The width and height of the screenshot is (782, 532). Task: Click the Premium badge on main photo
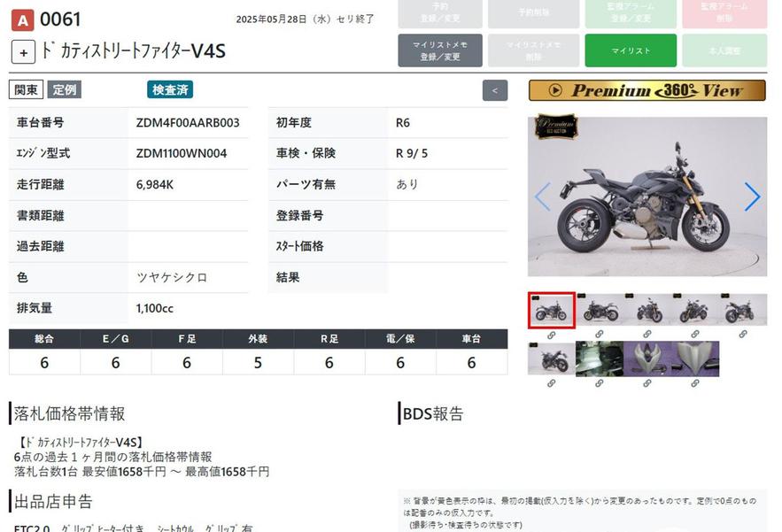point(555,127)
